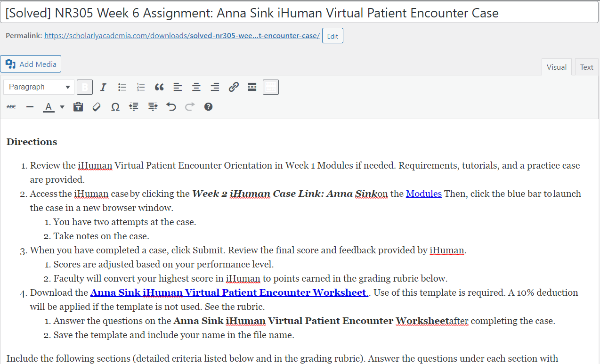Insert or edit a link
The width and height of the screenshot is (600, 364).
[234, 87]
